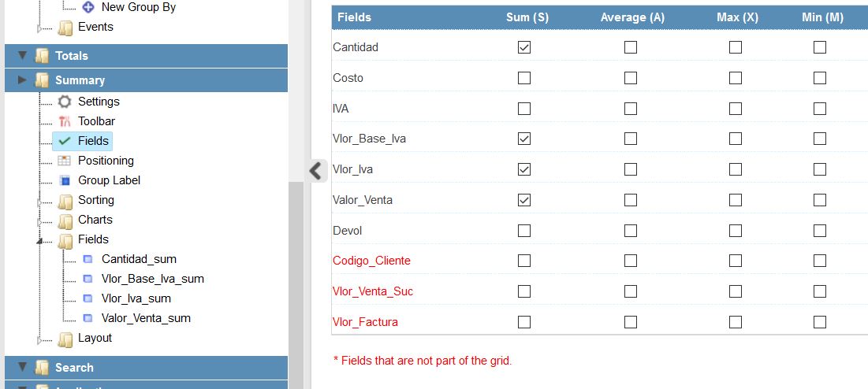Enable Average for the Costo field
This screenshot has width=868, height=389.
(x=631, y=78)
